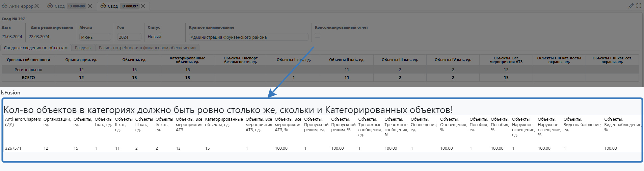Image resolution: width=644 pixels, height=171 pixels.
Task: Select the Региональная row in the table
Action: coord(28,70)
